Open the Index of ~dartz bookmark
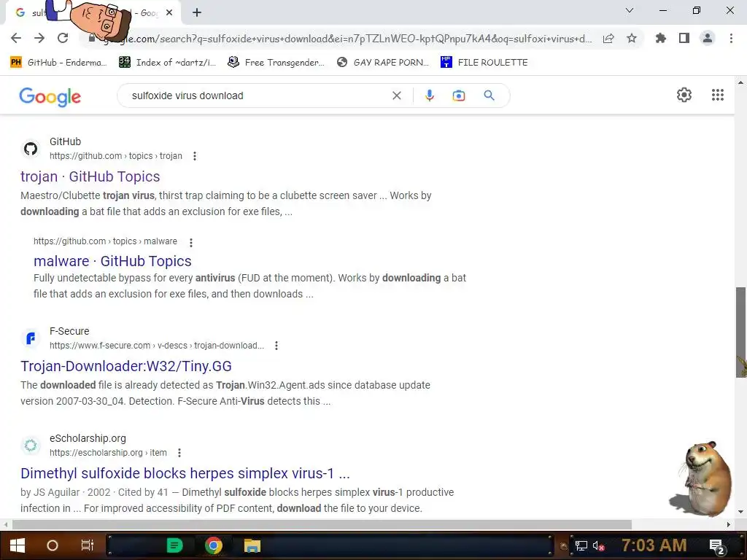This screenshot has height=560, width=747. click(167, 63)
